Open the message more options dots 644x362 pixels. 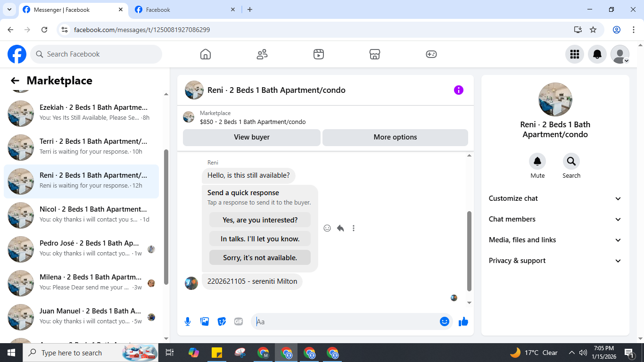[x=354, y=228]
